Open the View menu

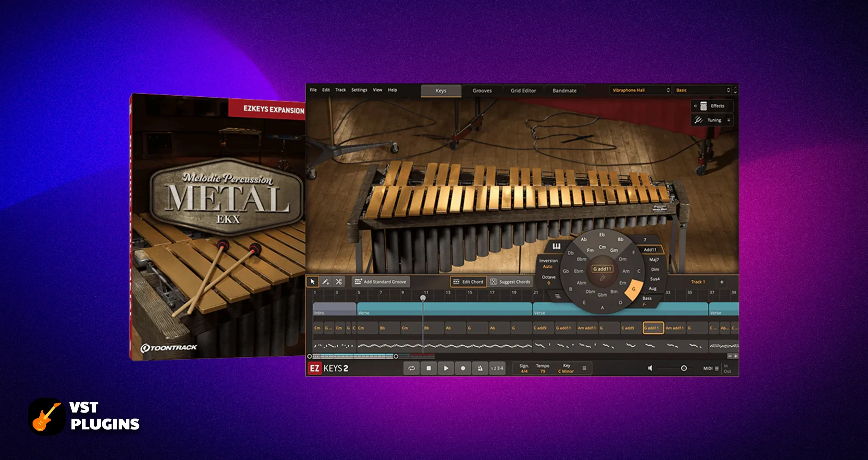(x=377, y=90)
